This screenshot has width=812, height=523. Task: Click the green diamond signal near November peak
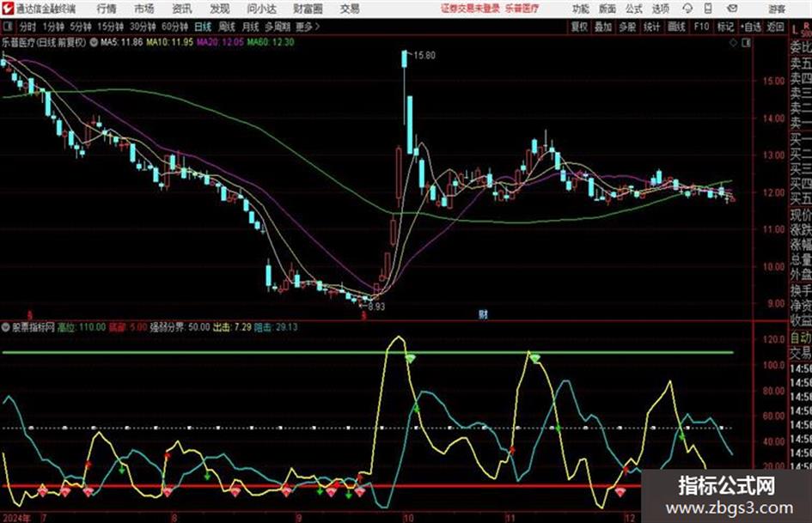pos(535,358)
